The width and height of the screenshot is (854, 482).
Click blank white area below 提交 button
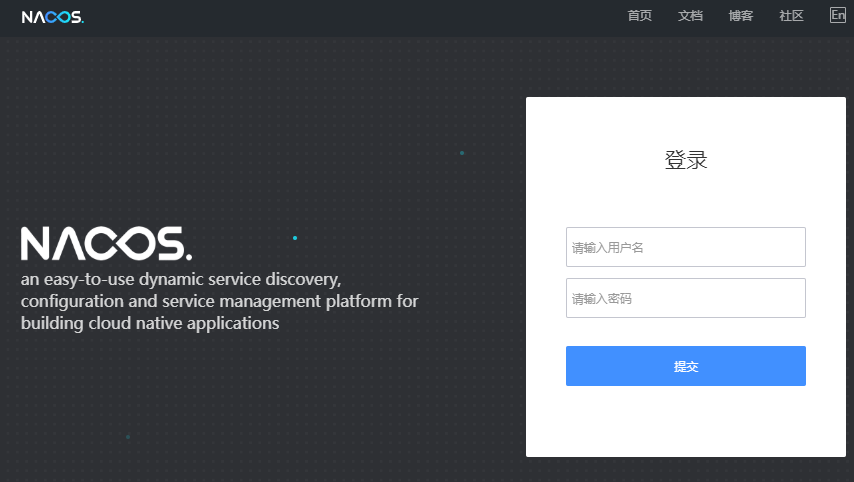coord(685,420)
